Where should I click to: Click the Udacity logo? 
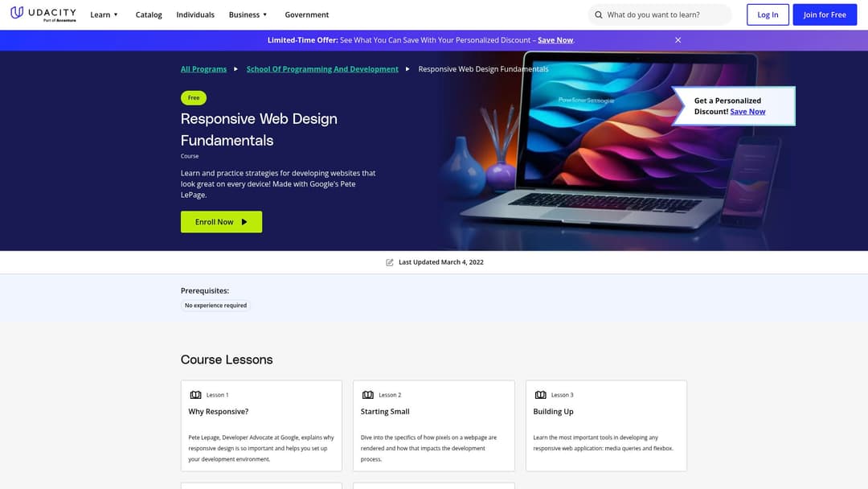tap(43, 14)
